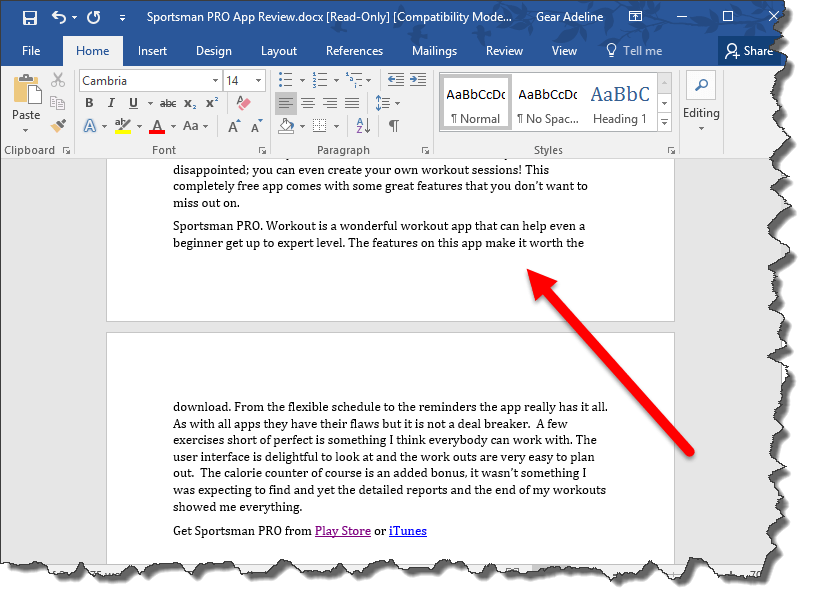Justify the paragraph text
Image resolution: width=813 pixels, height=602 pixels.
[352, 103]
